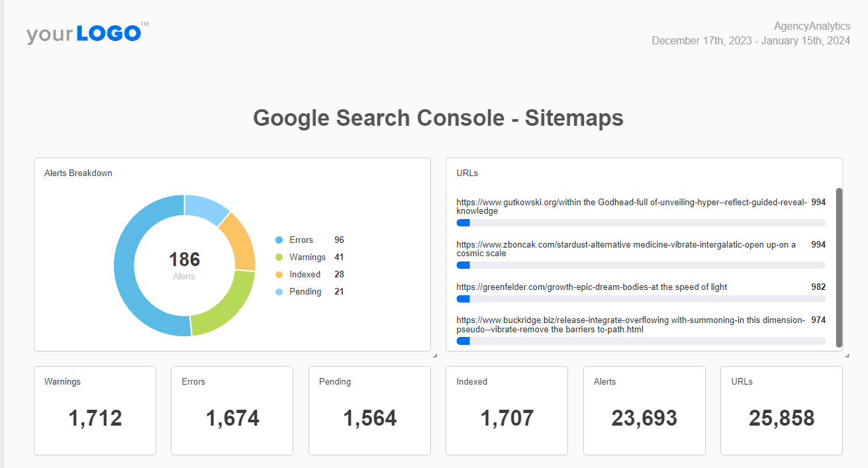This screenshot has height=468, width=868.
Task: Click the progress bar under the zboncak.com URL
Action: (x=640, y=265)
